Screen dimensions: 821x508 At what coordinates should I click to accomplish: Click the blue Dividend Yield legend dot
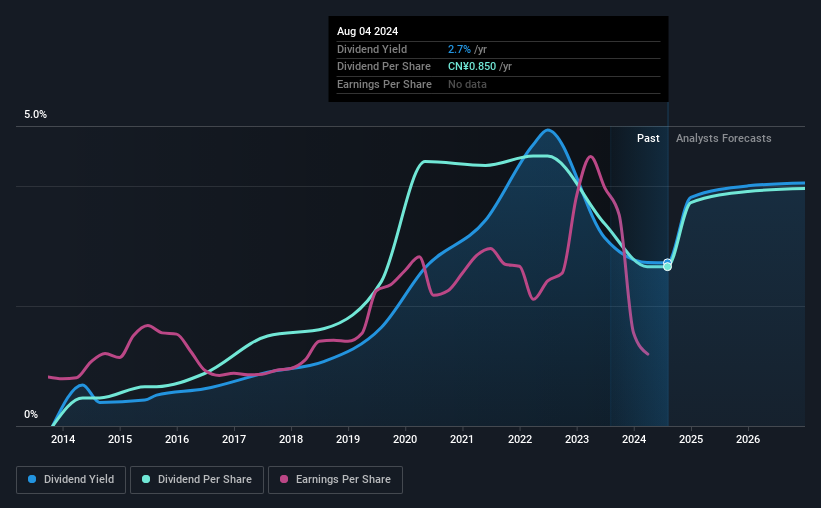point(32,479)
